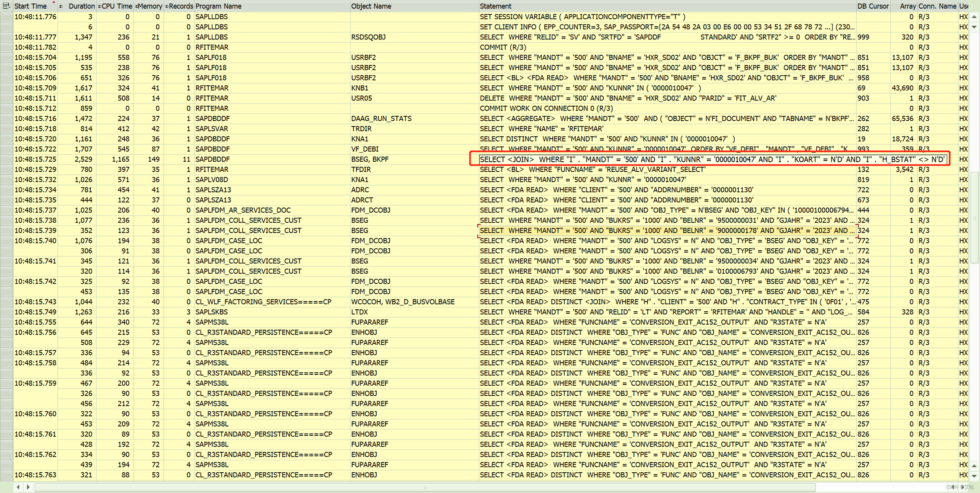Click duration value 2,529

pyautogui.click(x=83, y=159)
